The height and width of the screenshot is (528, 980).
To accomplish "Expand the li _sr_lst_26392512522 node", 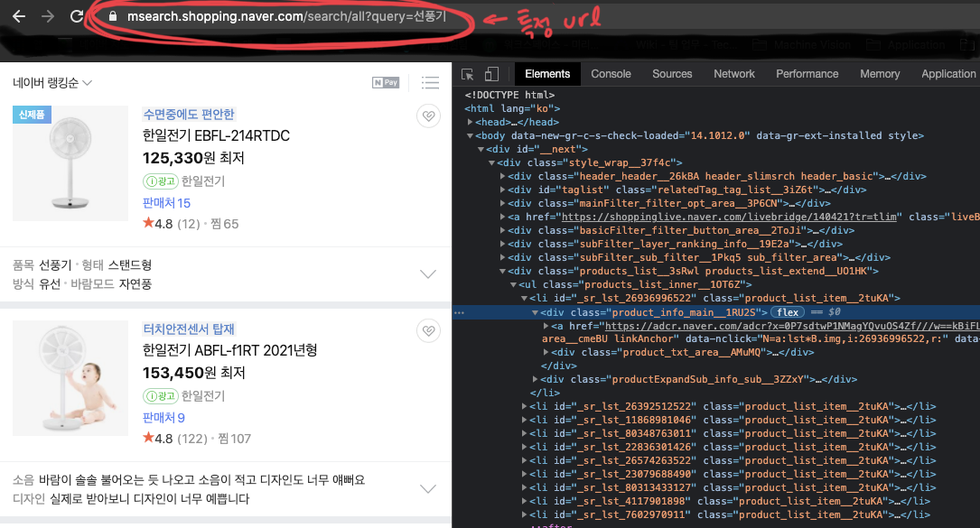I will tap(525, 406).
